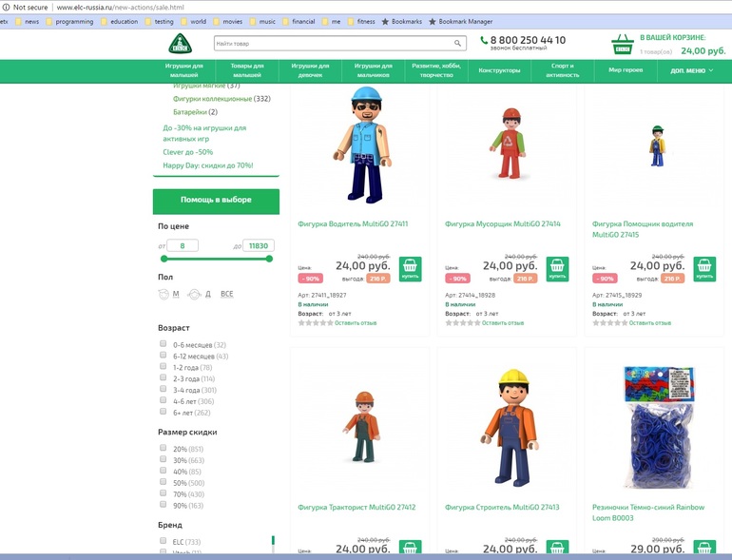Check the 0-6 месяцев age filter
The image size is (732, 560).
click(164, 344)
